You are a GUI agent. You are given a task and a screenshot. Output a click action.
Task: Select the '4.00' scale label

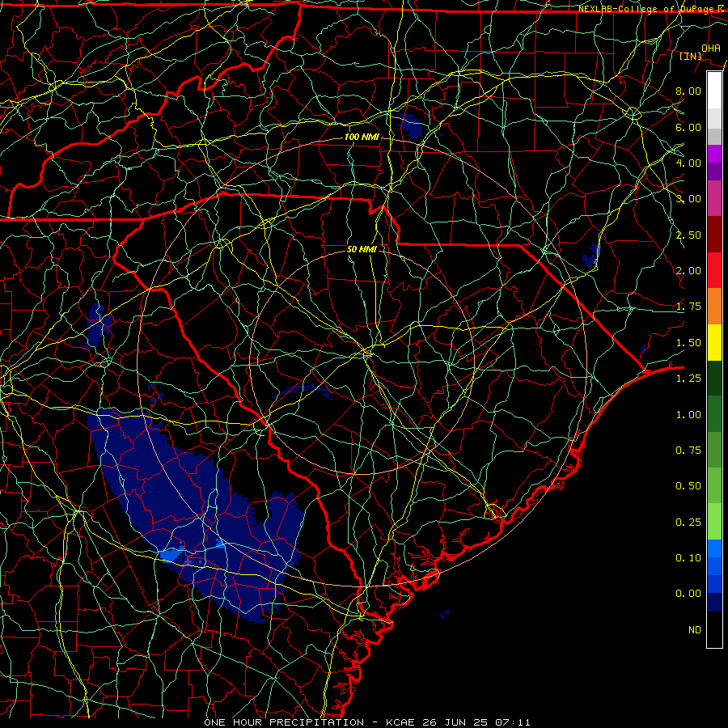click(688, 163)
